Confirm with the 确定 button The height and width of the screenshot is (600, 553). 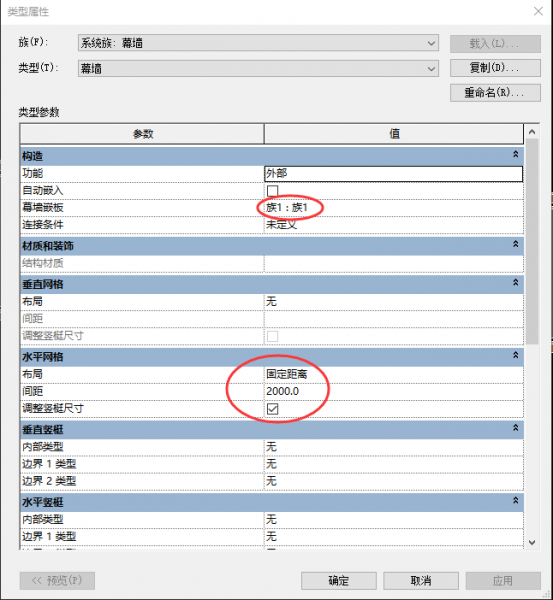click(x=339, y=581)
